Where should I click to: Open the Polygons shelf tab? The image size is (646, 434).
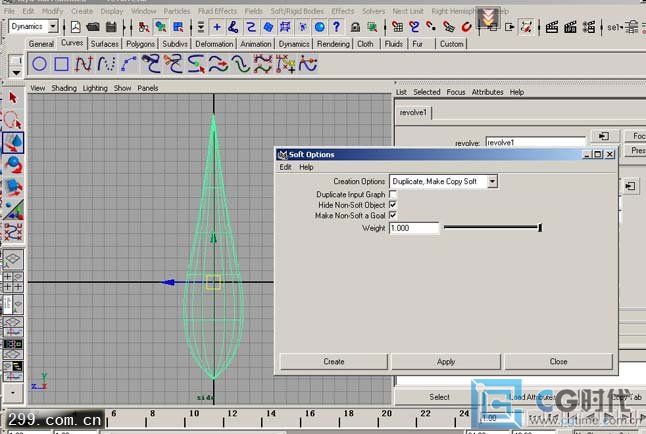tap(140, 44)
